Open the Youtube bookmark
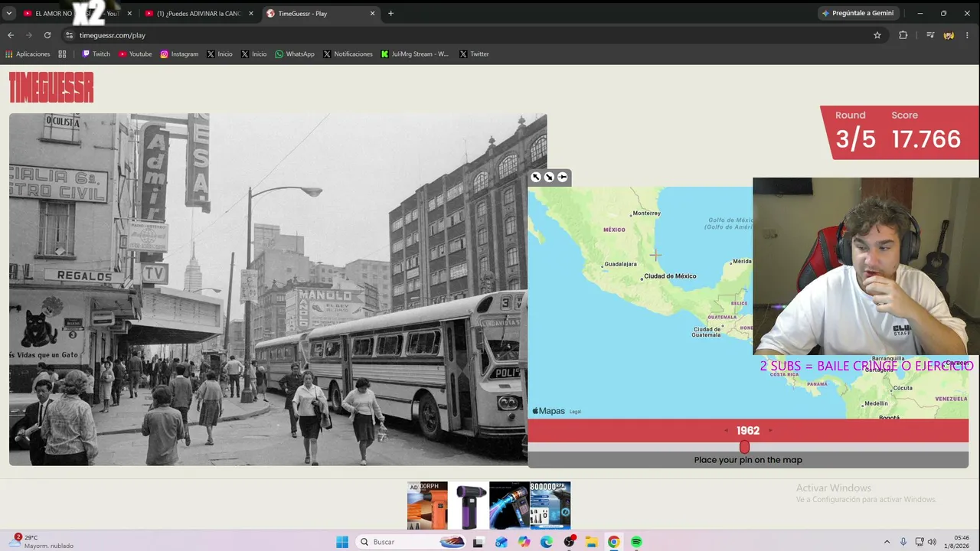980x551 pixels. (x=136, y=54)
